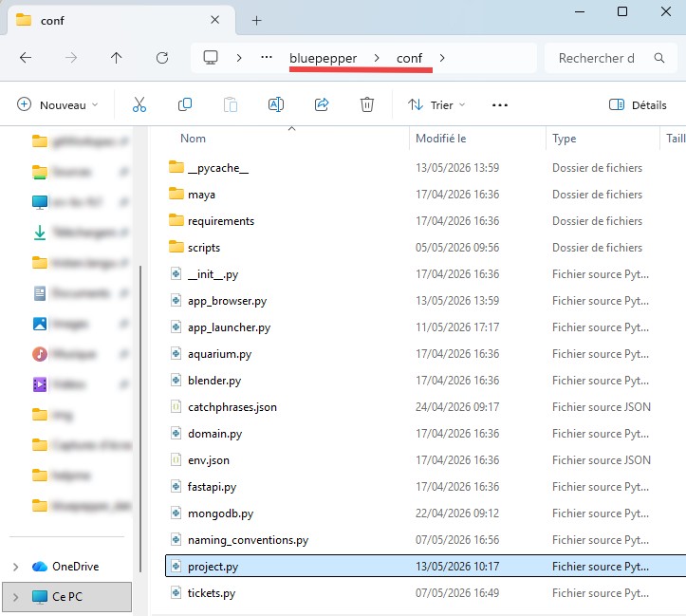Select the requirements folder name

(x=221, y=221)
